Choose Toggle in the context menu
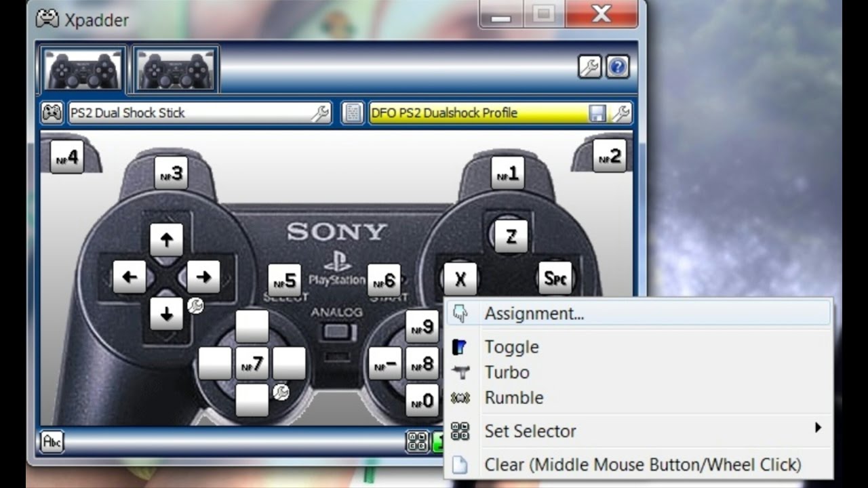This screenshot has height=488, width=868. coord(638,347)
